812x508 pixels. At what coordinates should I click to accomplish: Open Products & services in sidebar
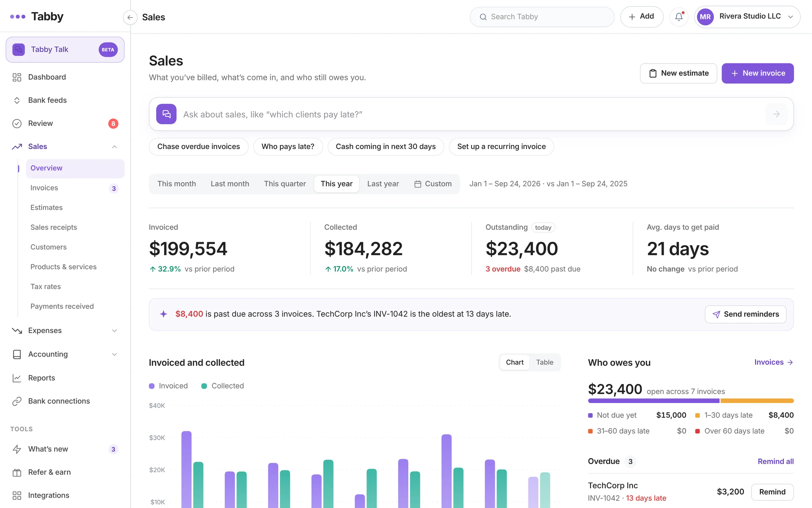pyautogui.click(x=75, y=267)
